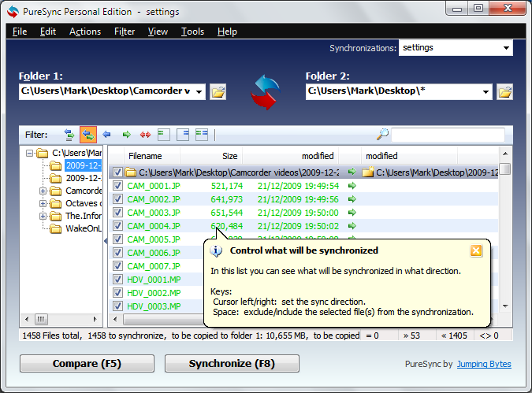Click sync direction arrow for CAM_0003.JP
532x393 pixels.
352,213
